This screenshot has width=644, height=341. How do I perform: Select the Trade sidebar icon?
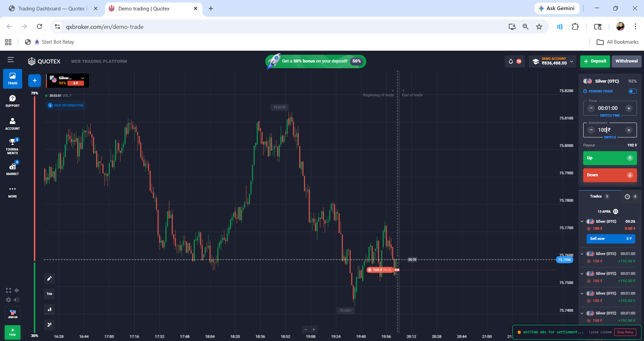(x=12, y=79)
